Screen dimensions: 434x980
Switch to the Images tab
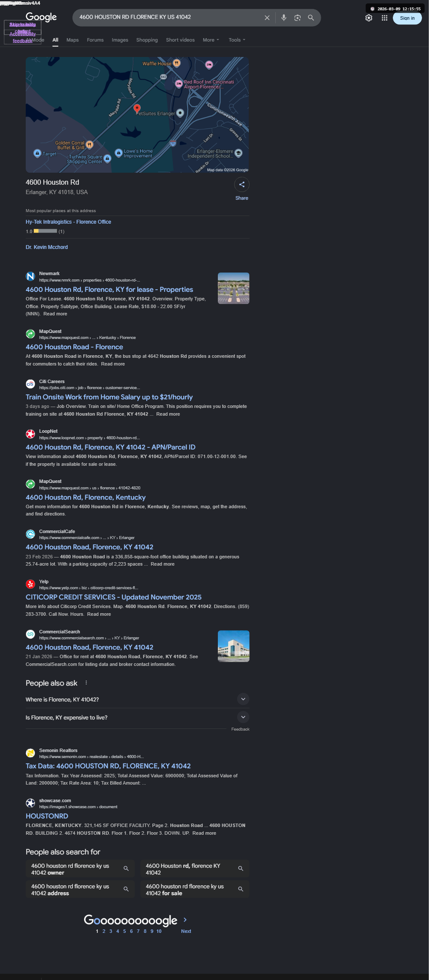(120, 40)
